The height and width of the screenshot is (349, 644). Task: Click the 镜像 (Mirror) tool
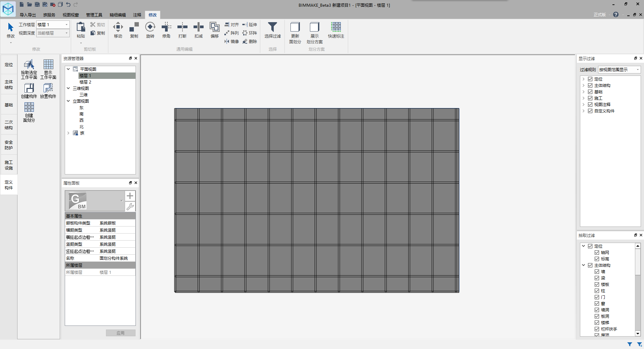pyautogui.click(x=232, y=41)
